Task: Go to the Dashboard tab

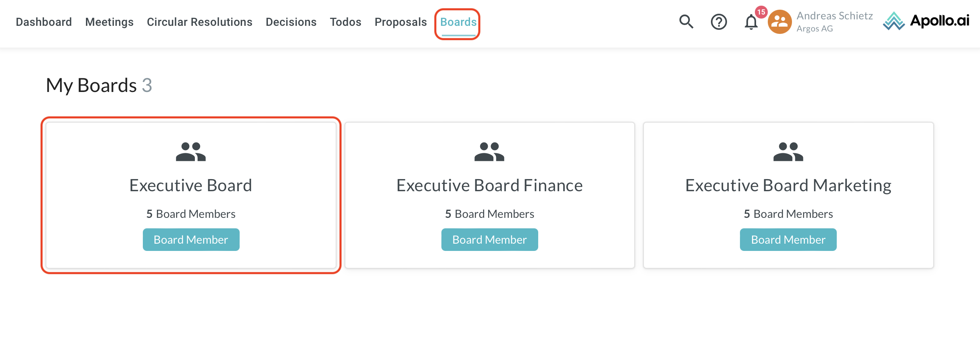Action: coord(44,22)
